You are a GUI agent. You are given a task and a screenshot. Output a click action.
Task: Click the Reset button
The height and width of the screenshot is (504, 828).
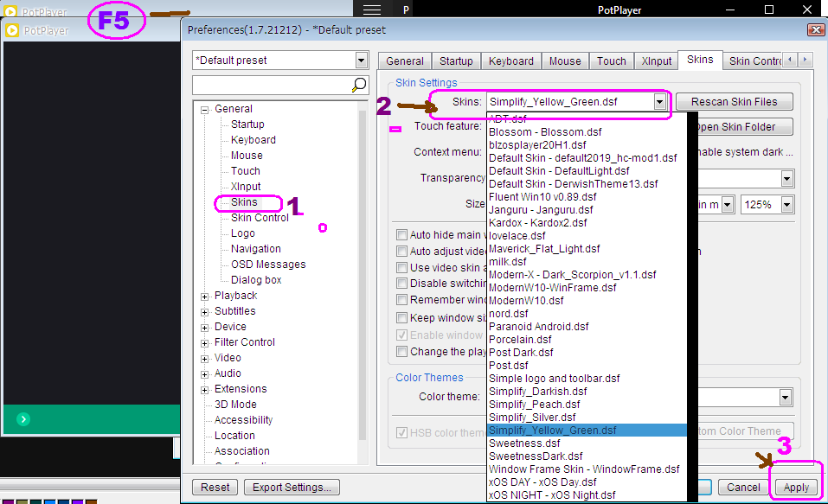pos(215,487)
